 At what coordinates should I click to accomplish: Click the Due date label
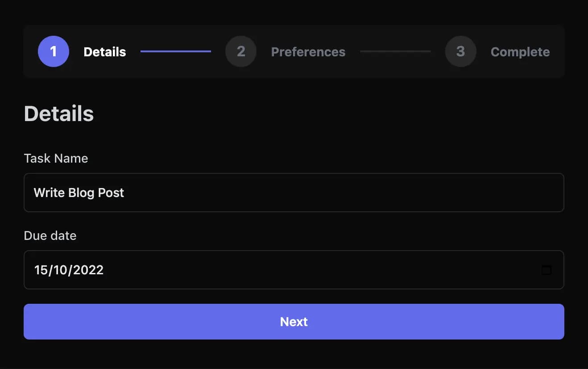click(x=50, y=235)
